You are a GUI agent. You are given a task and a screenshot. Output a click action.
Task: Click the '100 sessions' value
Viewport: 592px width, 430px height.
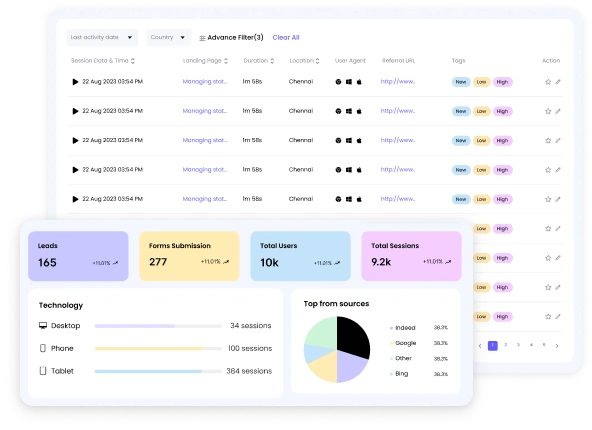tap(250, 348)
